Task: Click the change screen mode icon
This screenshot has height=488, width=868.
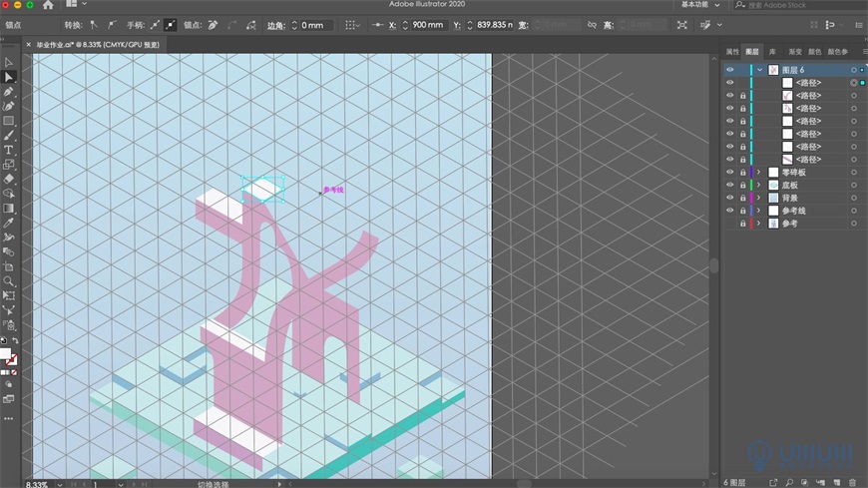Action: [8, 399]
